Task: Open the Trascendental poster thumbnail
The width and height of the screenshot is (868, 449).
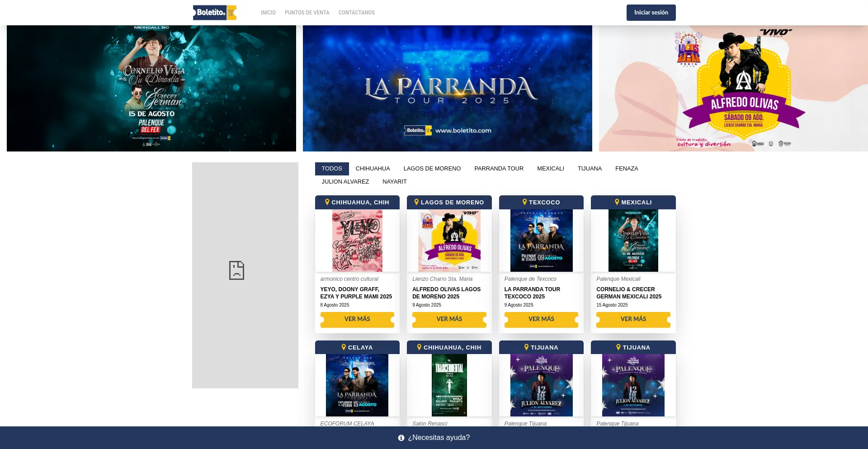Action: [449, 385]
